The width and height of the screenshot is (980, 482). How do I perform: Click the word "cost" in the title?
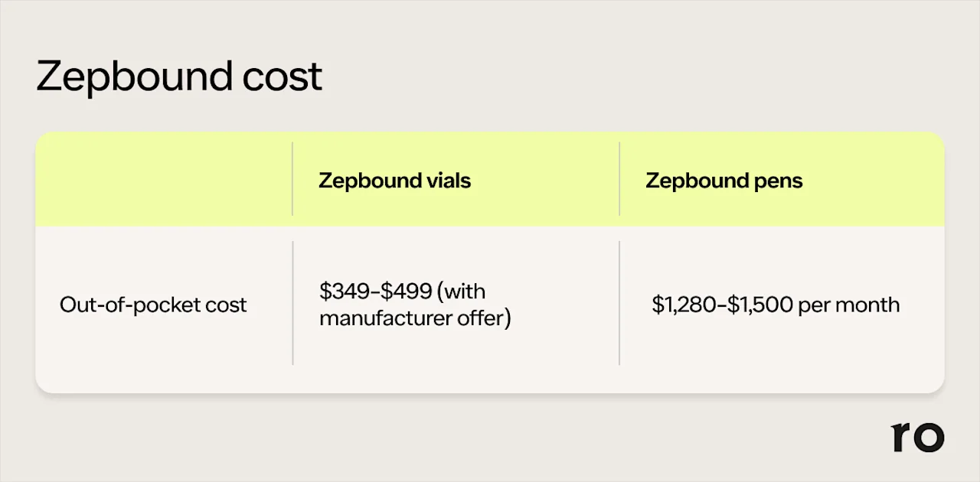283,78
